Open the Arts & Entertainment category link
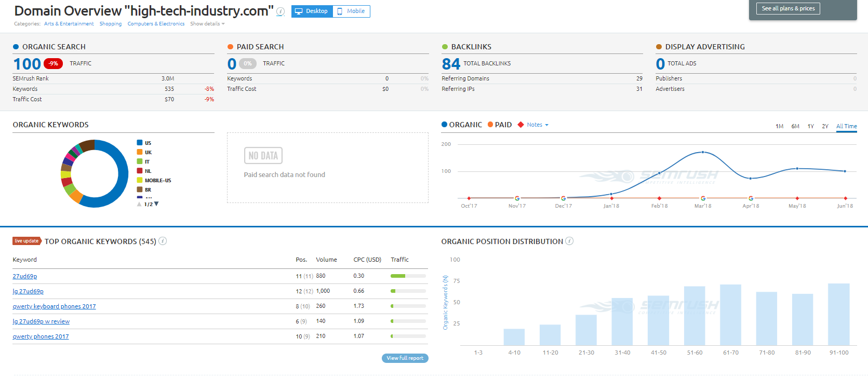The width and height of the screenshot is (868, 379). click(x=69, y=24)
